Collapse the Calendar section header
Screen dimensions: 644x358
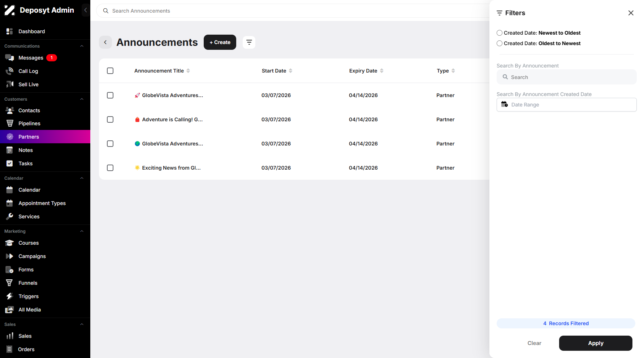tap(82, 178)
